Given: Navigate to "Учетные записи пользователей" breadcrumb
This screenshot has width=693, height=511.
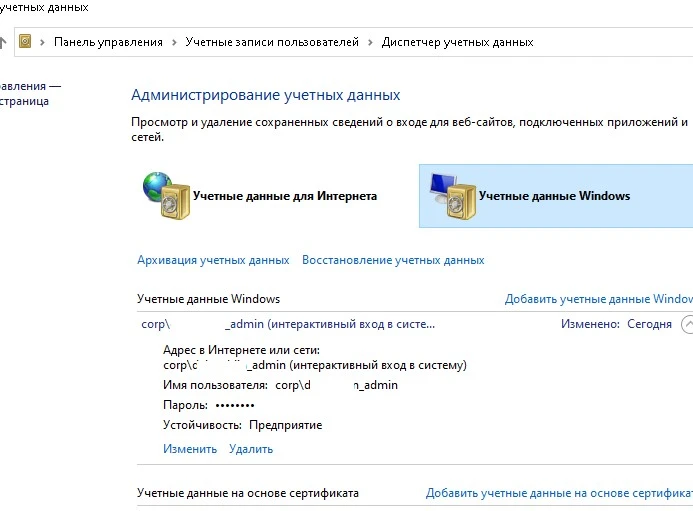Looking at the screenshot, I should click(x=272, y=42).
